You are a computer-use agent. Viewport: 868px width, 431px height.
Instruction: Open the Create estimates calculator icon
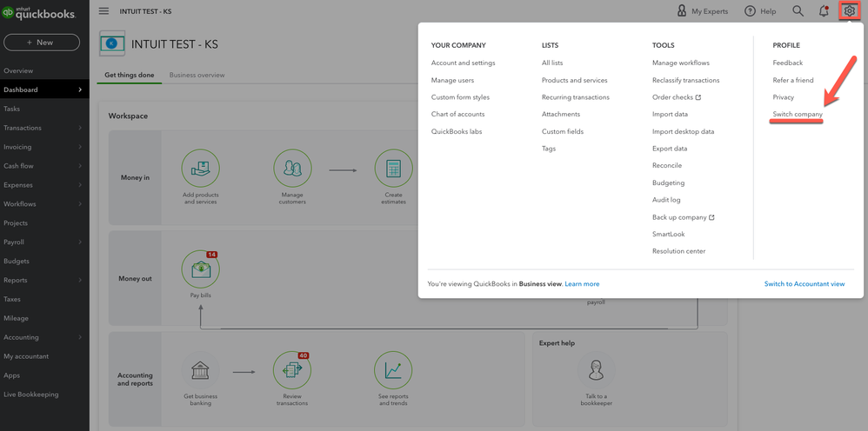pos(394,169)
